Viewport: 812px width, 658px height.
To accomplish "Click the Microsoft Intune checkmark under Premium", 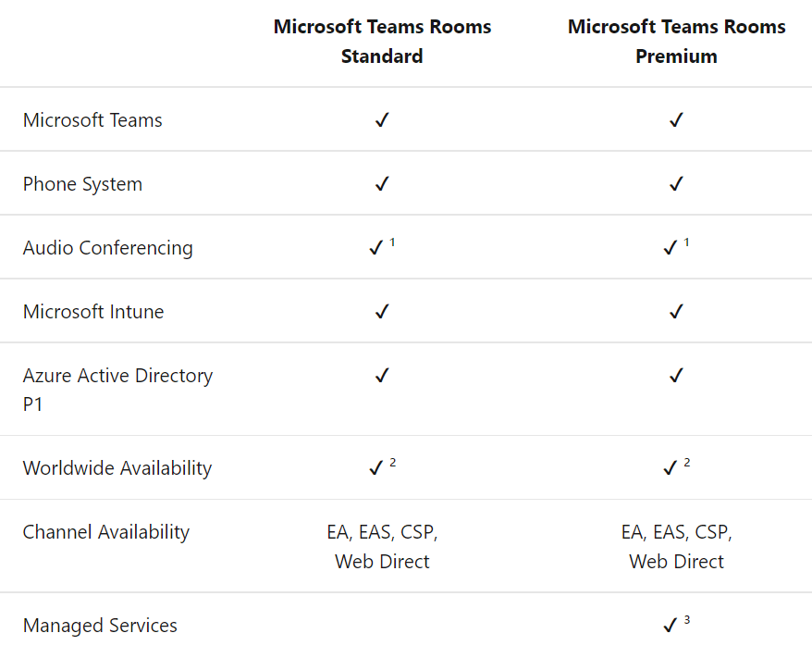I will point(676,312).
